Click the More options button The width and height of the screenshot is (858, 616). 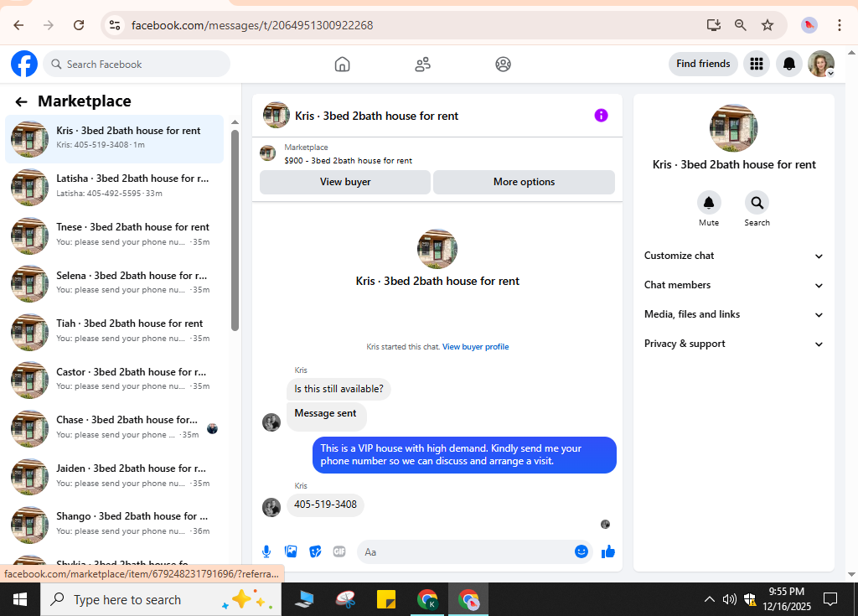point(524,182)
